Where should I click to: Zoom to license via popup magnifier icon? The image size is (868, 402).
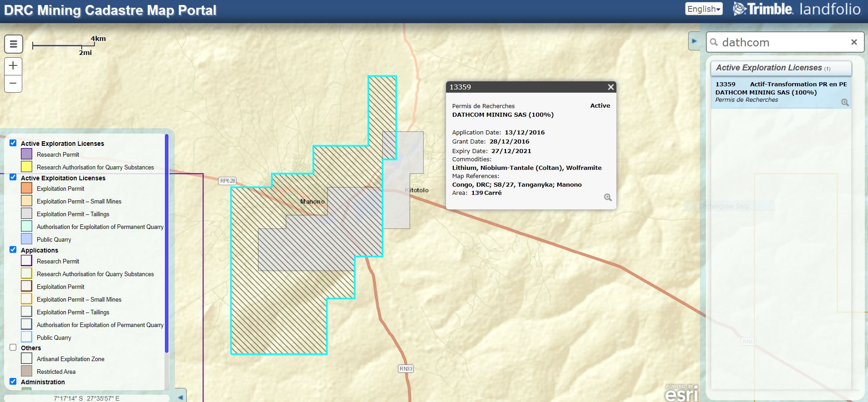pyautogui.click(x=608, y=198)
